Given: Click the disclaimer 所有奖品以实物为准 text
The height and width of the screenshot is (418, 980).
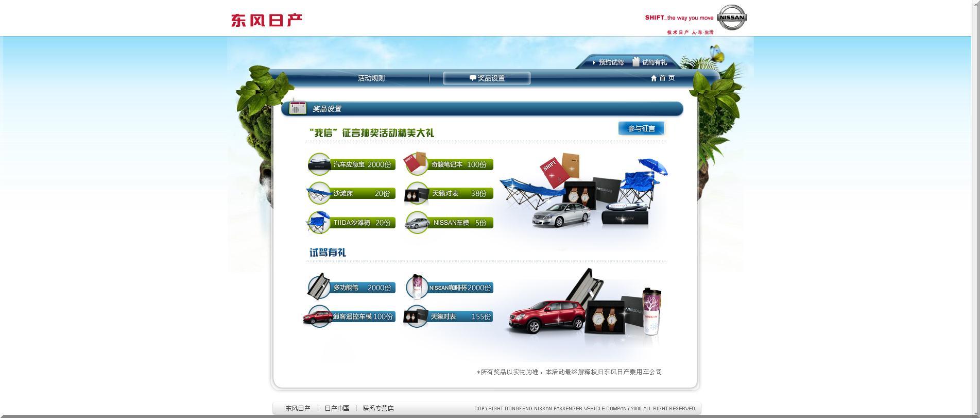Looking at the screenshot, I should [x=569, y=372].
